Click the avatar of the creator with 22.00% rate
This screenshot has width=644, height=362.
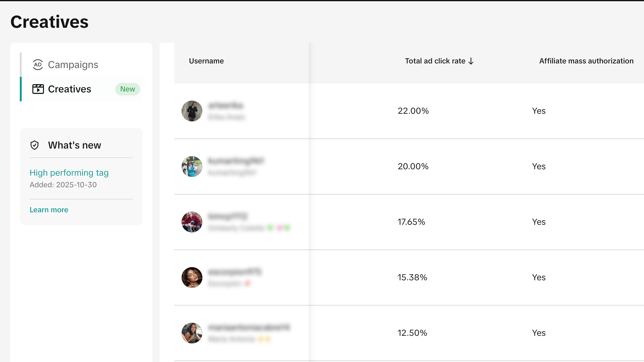coord(192,111)
